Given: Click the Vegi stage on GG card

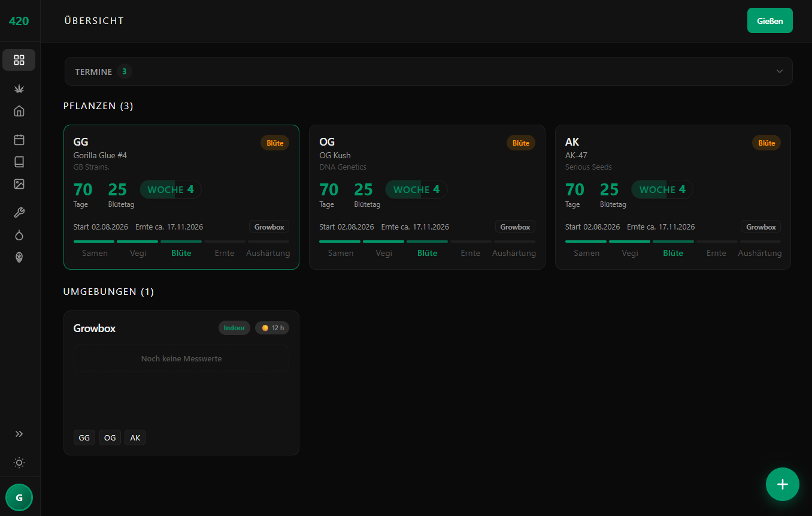Looking at the screenshot, I should pos(138,253).
